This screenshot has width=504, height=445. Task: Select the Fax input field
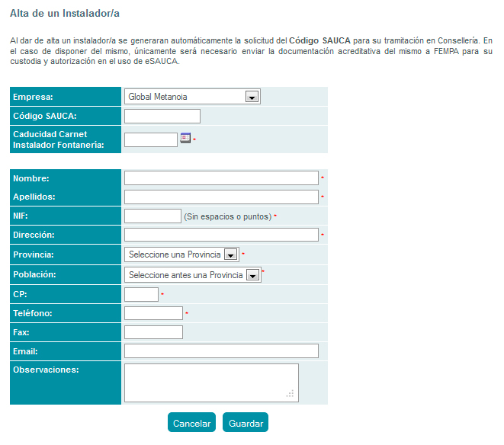coord(153,332)
